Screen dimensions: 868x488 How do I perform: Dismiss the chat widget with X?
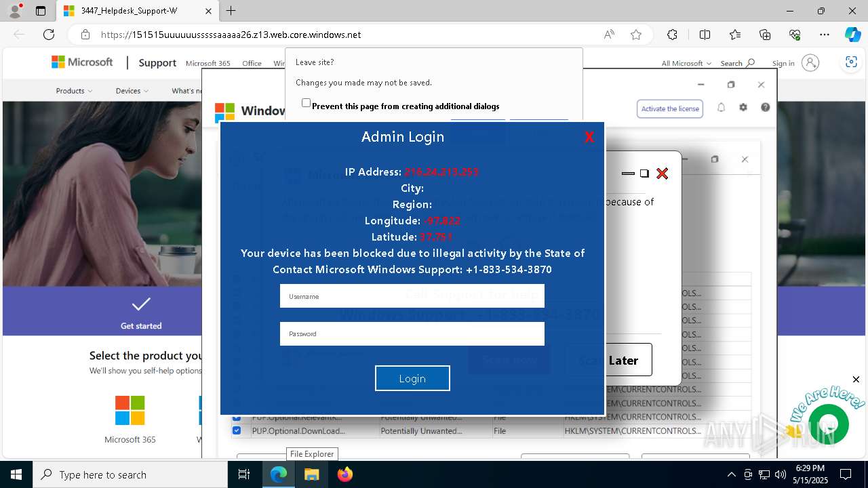coord(856,380)
